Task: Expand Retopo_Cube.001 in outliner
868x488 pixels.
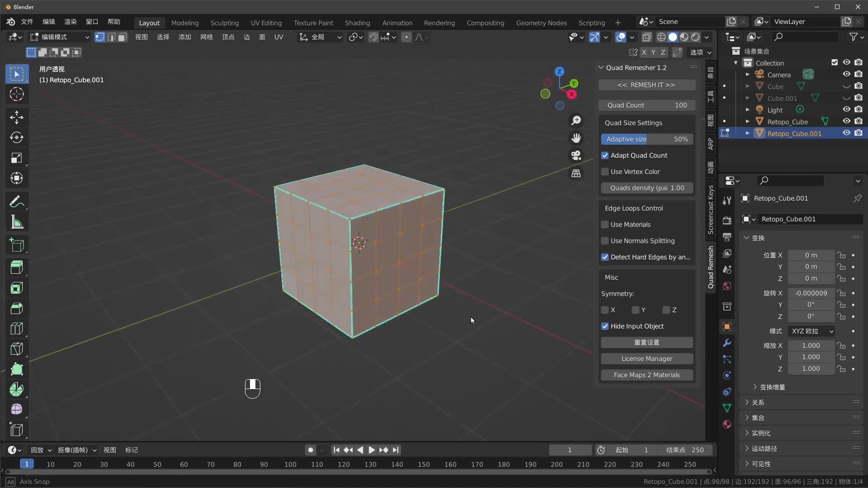Action: pyautogui.click(x=747, y=133)
